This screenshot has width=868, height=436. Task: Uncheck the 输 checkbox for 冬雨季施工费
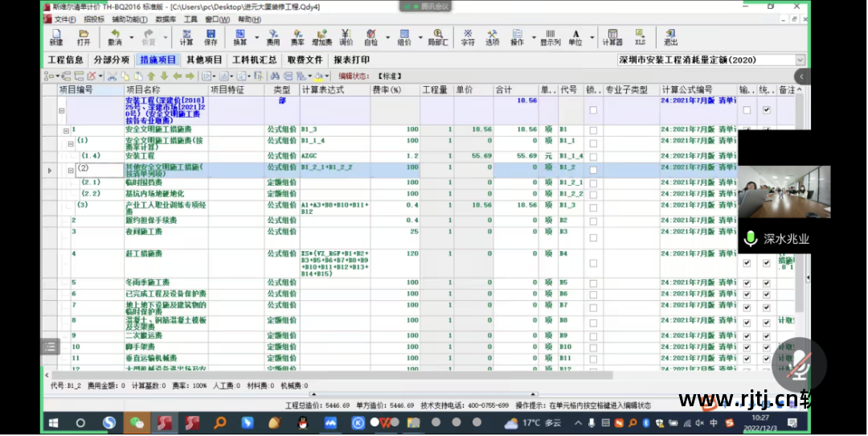click(x=747, y=283)
